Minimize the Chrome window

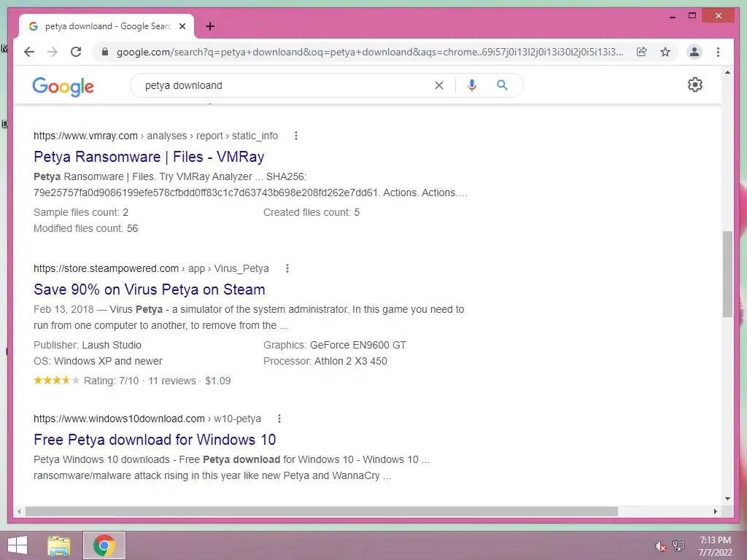tap(672, 16)
